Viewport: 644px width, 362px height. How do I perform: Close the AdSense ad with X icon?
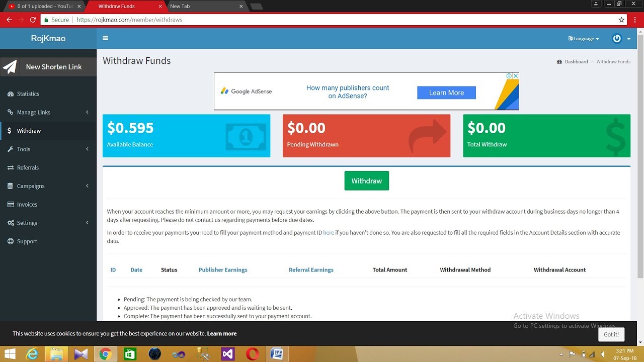(516, 76)
